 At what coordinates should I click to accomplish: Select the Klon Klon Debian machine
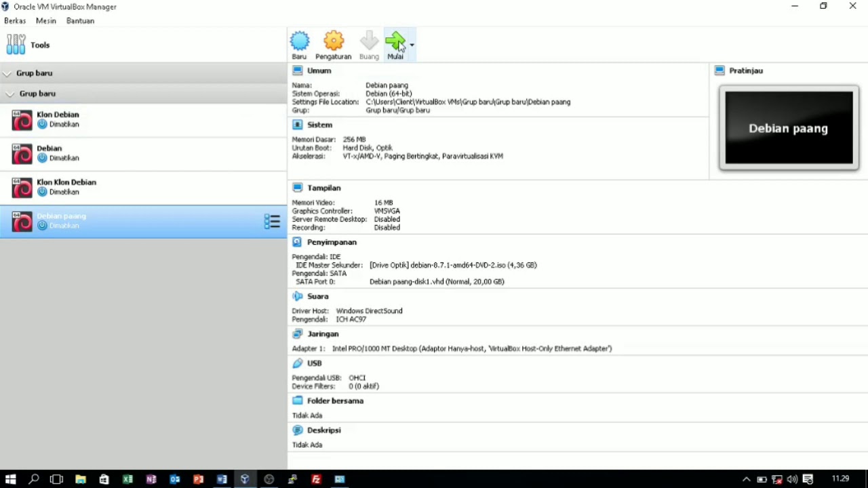click(143, 188)
